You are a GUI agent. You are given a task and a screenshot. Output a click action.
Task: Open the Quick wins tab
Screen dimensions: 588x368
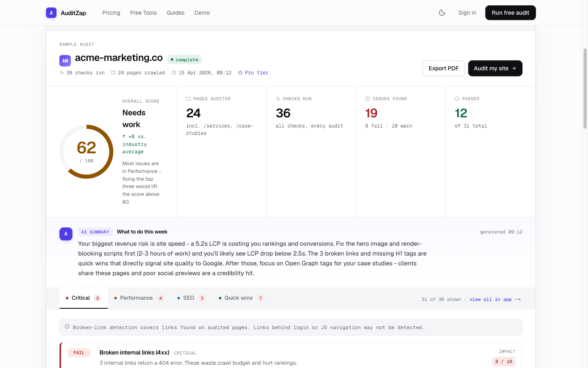(241, 298)
